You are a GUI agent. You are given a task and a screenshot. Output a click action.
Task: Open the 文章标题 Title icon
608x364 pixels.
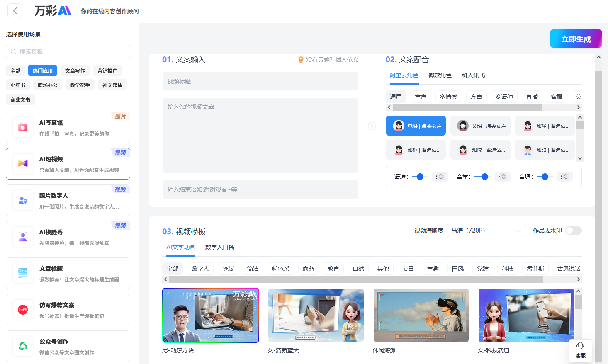point(23,273)
